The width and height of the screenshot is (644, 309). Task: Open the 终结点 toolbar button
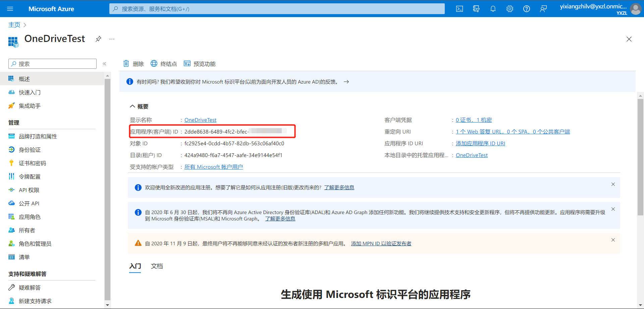[164, 64]
